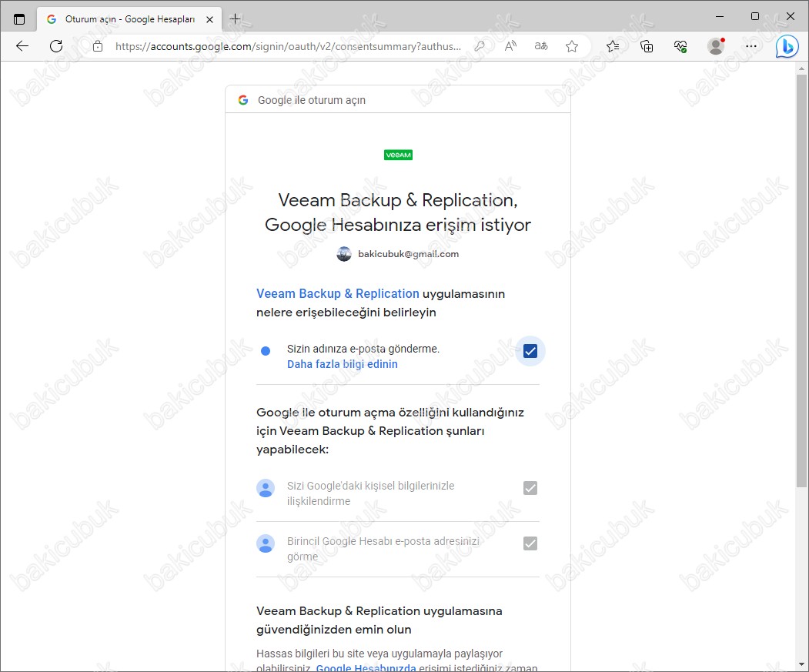Add this page to favorites star

572,46
